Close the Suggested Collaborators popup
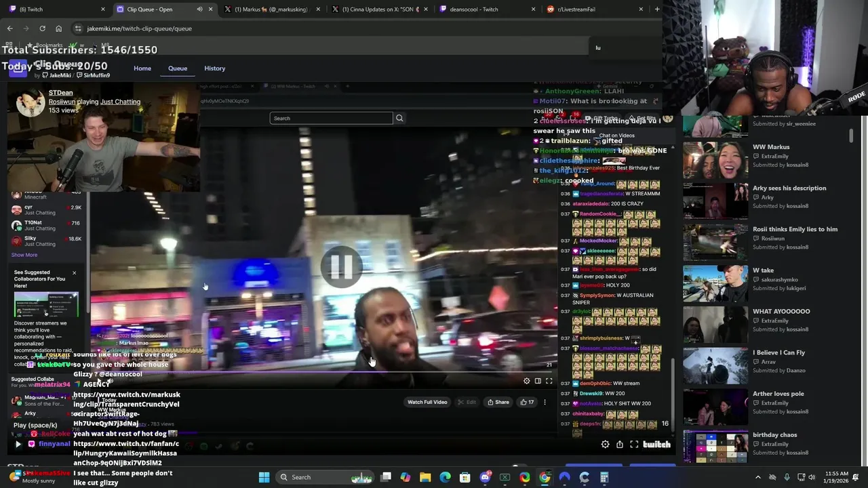 (75, 272)
